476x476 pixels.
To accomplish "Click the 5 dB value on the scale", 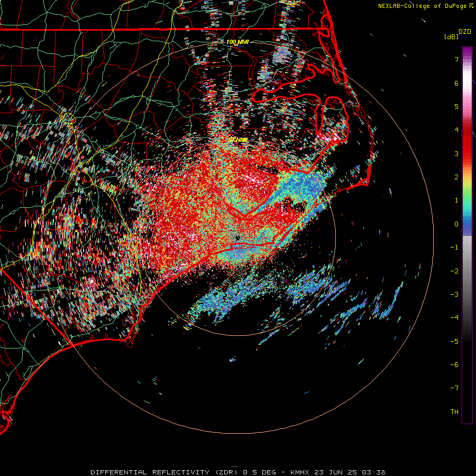I will [456, 106].
